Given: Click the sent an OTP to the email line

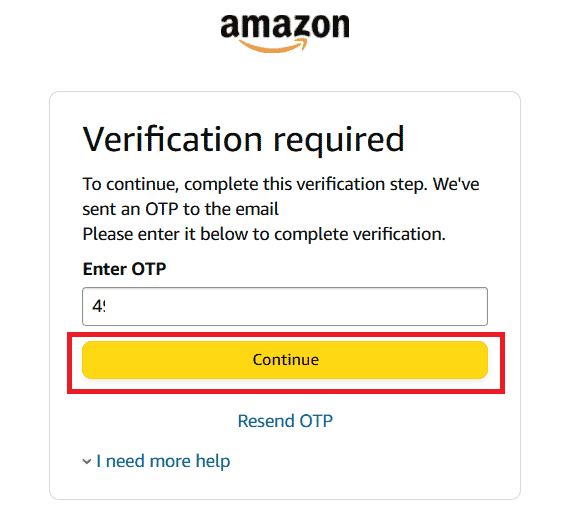Looking at the screenshot, I should [x=180, y=209].
